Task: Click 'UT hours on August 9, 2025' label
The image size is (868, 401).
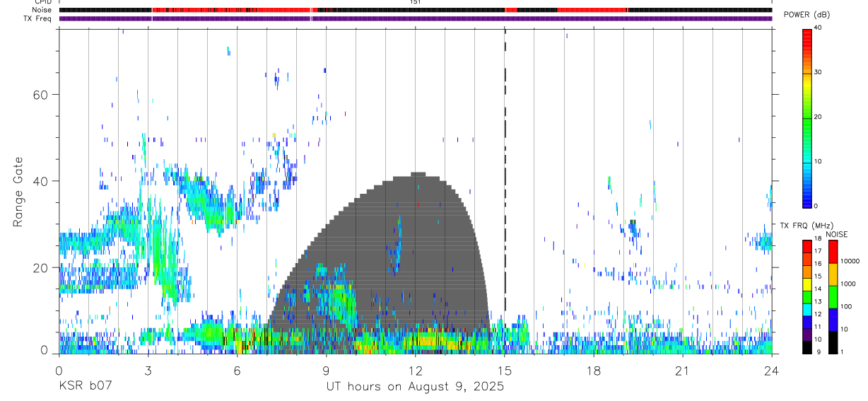Action: [x=415, y=387]
